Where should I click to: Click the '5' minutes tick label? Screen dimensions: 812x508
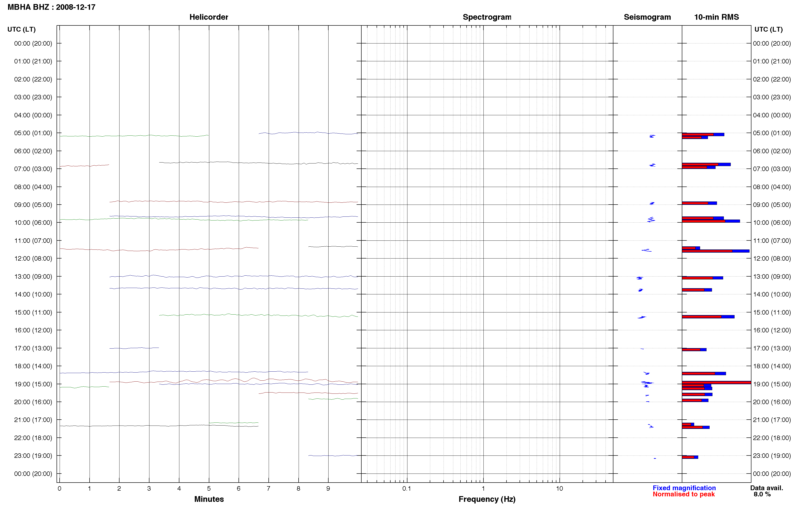209,489
